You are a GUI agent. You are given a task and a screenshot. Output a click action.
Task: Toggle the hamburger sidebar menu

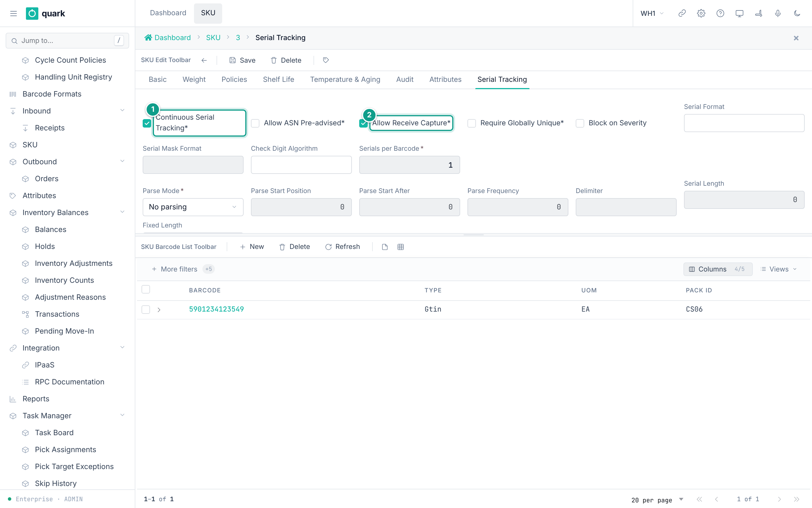(14, 14)
